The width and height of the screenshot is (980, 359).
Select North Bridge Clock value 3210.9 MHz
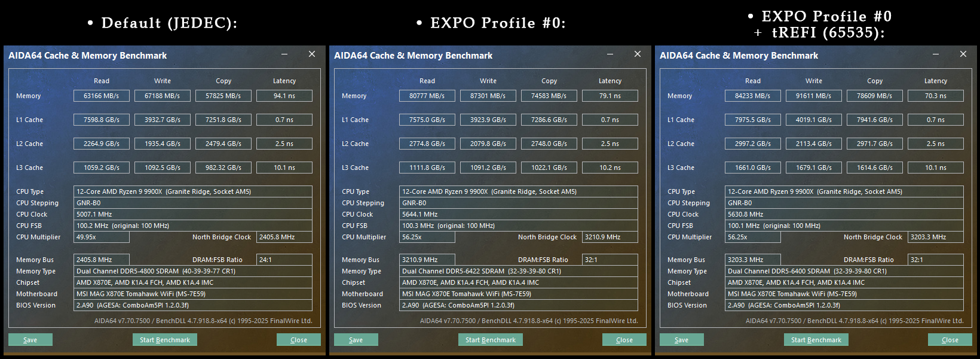610,237
